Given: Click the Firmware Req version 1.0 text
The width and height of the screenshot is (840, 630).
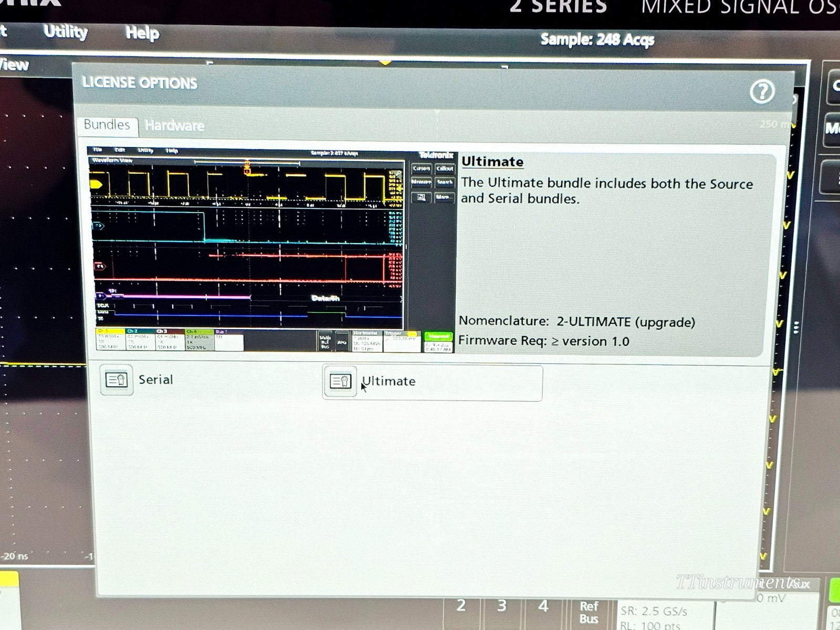Looking at the screenshot, I should (543, 341).
